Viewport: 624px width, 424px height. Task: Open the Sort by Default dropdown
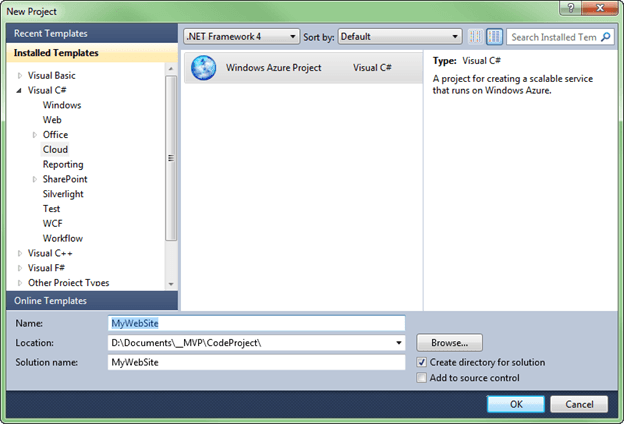point(398,37)
